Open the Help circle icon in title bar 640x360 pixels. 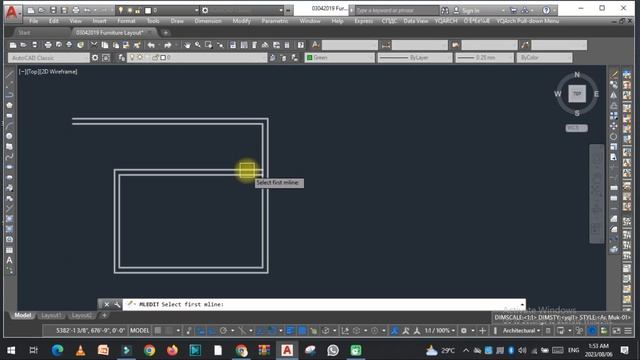tap(546, 10)
